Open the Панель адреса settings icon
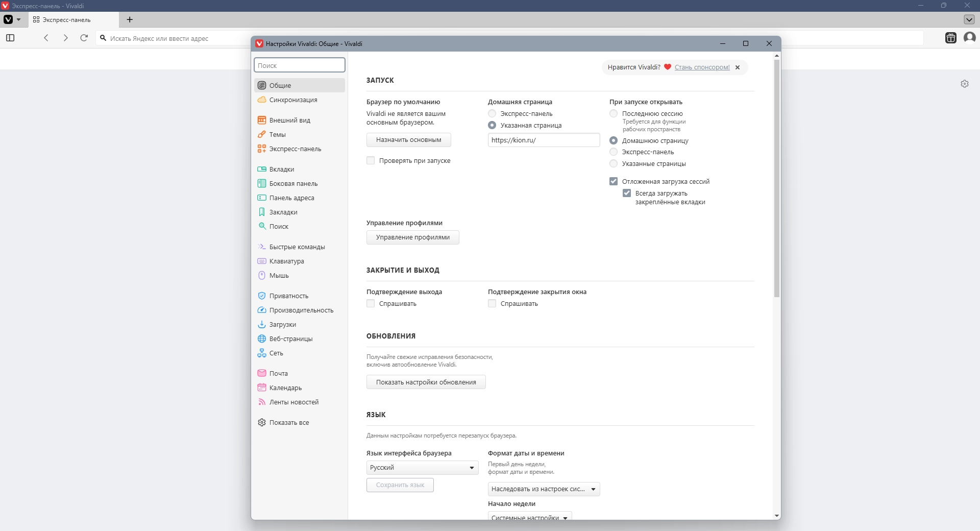Viewport: 980px width, 531px height. (262, 198)
